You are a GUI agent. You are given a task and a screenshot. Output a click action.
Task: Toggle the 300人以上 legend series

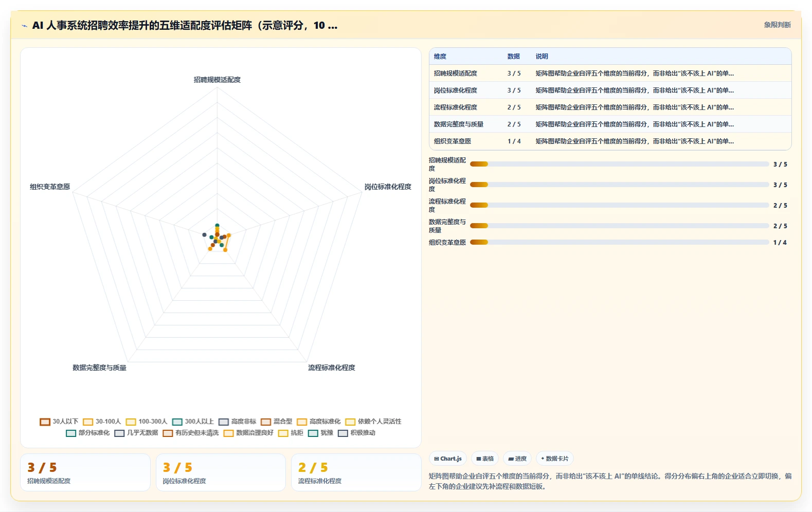pos(193,422)
